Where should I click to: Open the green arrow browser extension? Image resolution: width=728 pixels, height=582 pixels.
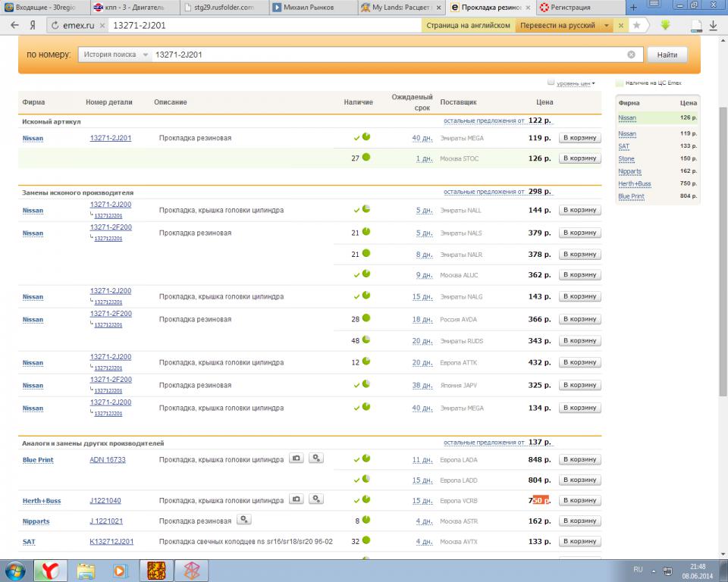[665, 25]
